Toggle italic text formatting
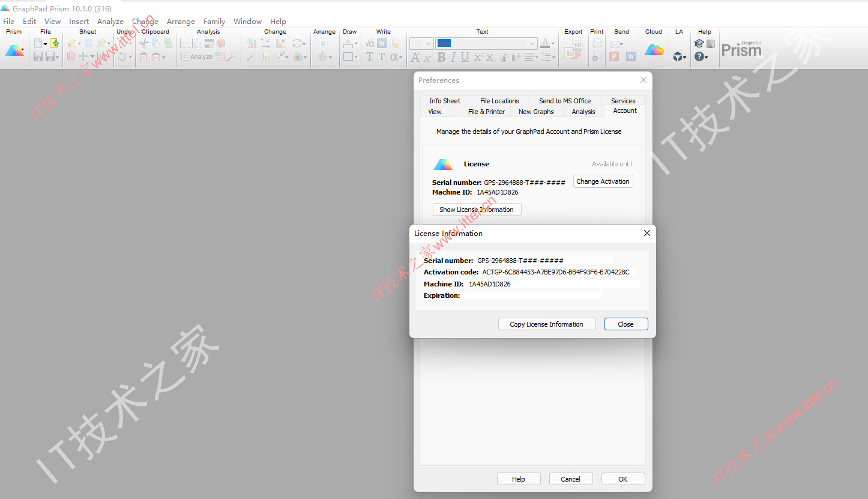The image size is (868, 499). pos(453,57)
